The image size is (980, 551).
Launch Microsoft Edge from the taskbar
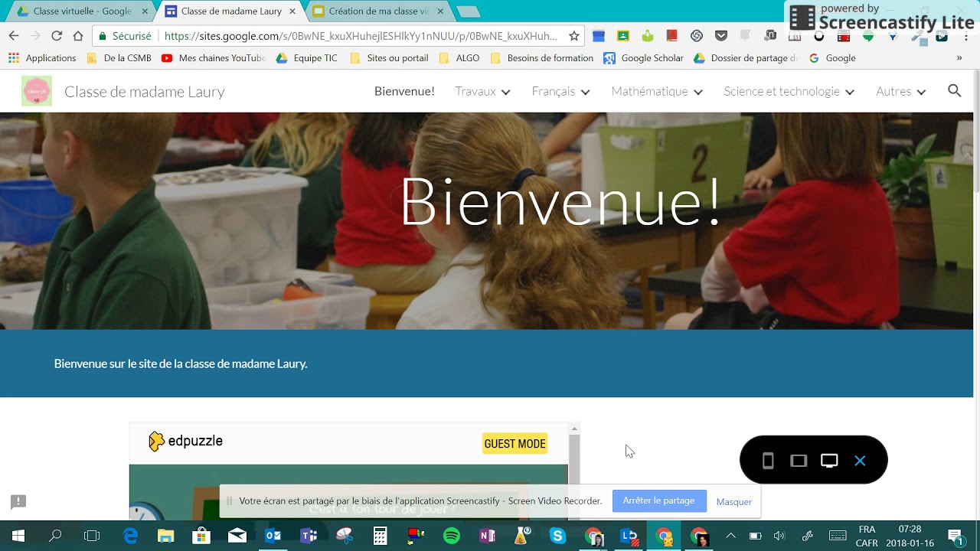(130, 536)
